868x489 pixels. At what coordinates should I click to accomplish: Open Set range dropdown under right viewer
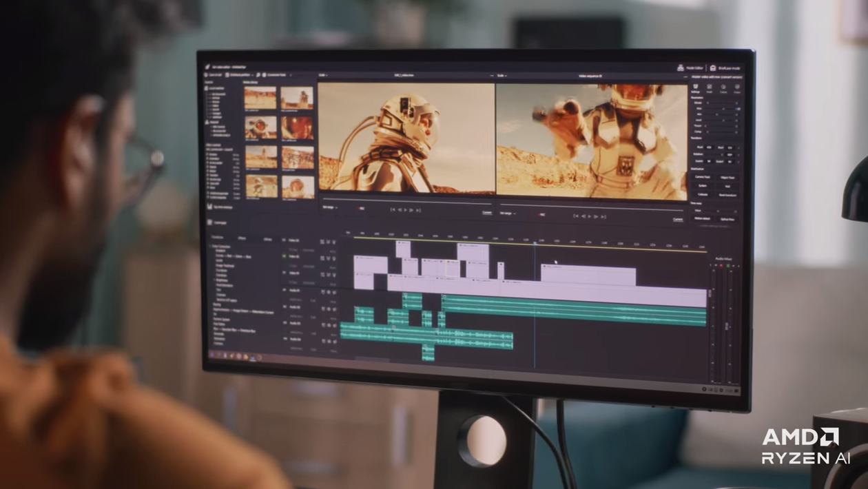tap(508, 214)
